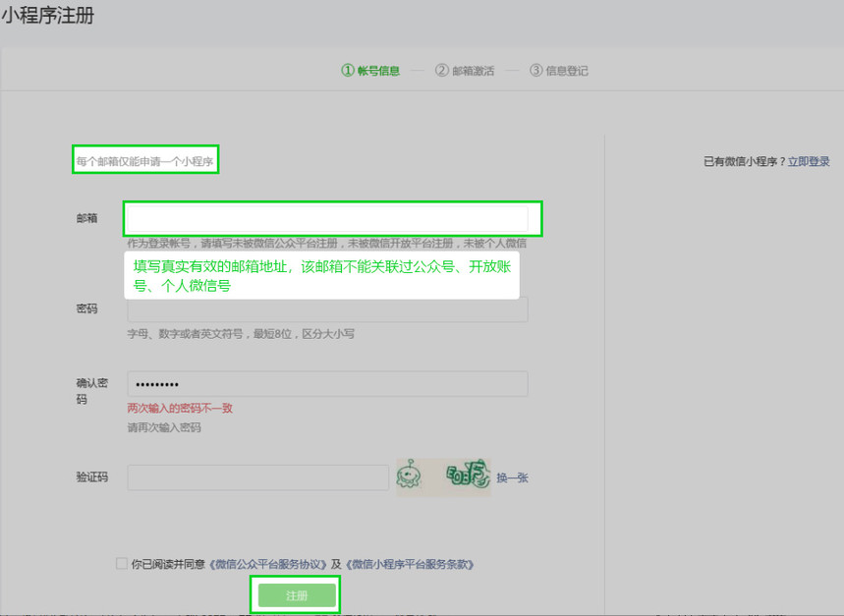Click the 确认密码 confirm password field

point(327,383)
